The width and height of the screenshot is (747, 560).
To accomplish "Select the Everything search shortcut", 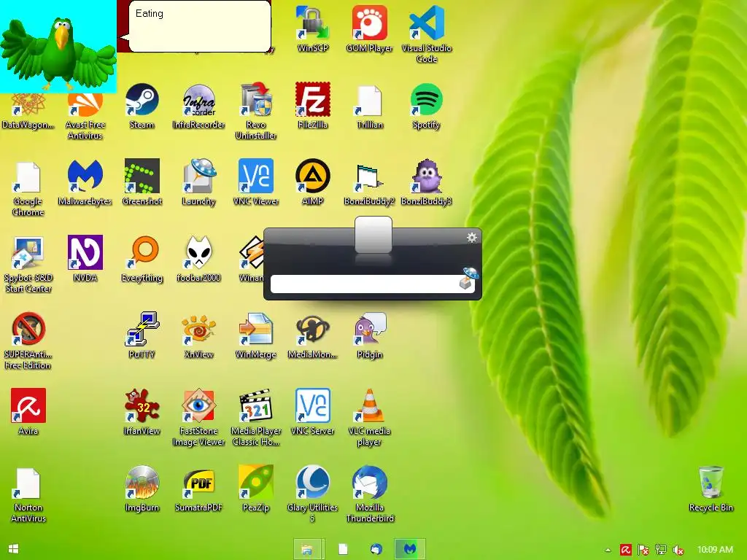I will pyautogui.click(x=142, y=259).
